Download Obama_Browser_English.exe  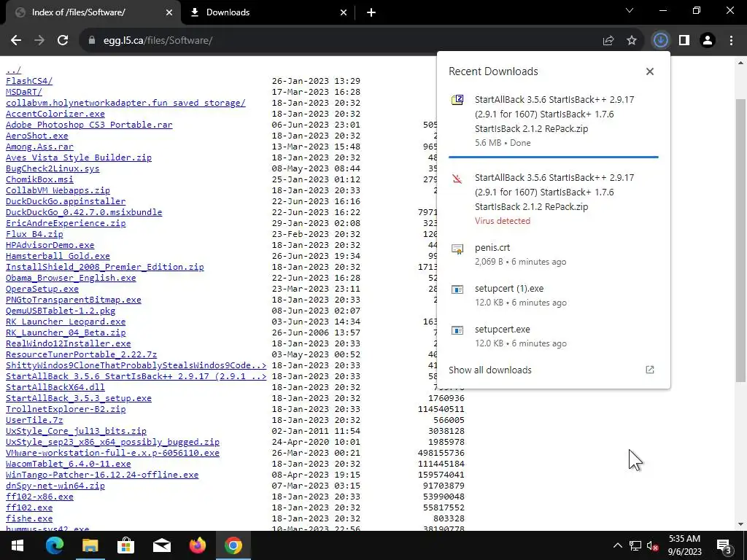[x=71, y=278]
